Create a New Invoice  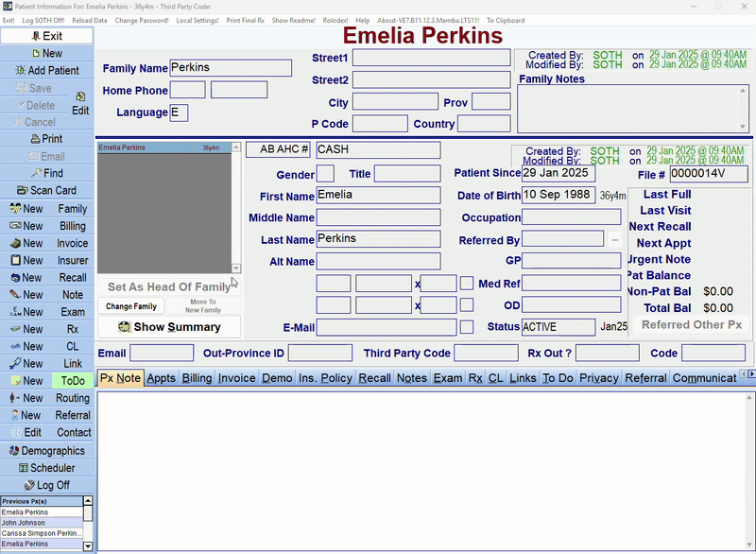(x=47, y=244)
